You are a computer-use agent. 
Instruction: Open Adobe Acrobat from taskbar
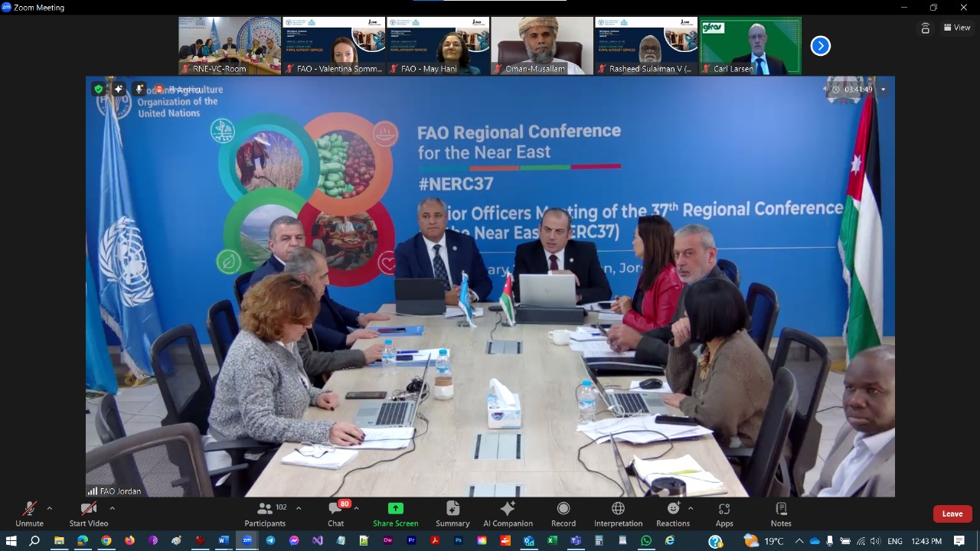pos(435,541)
